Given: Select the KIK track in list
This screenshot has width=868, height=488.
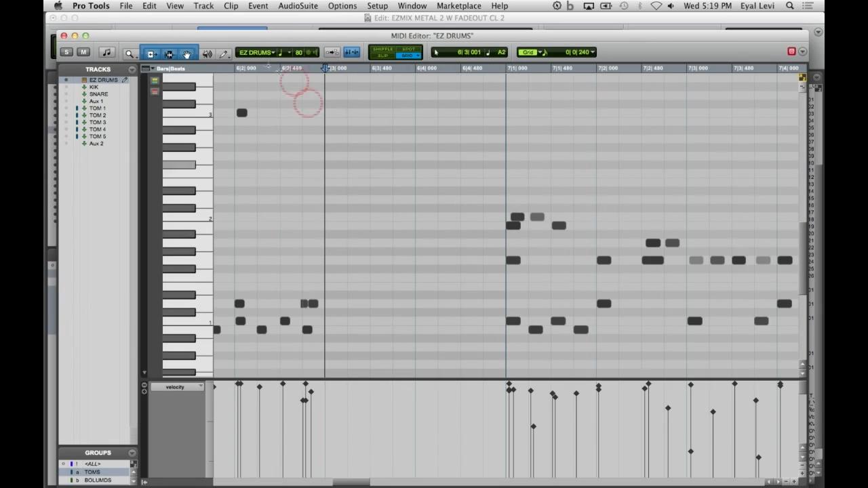Looking at the screenshot, I should pyautogui.click(x=94, y=87).
